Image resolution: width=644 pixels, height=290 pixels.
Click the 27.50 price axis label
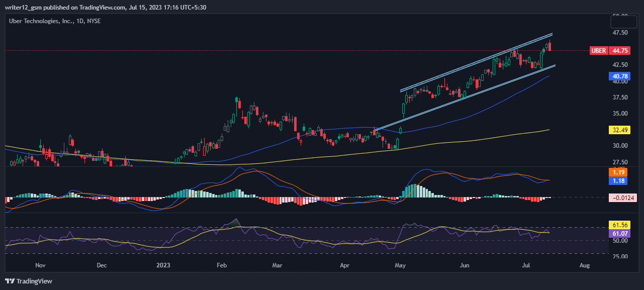point(620,162)
